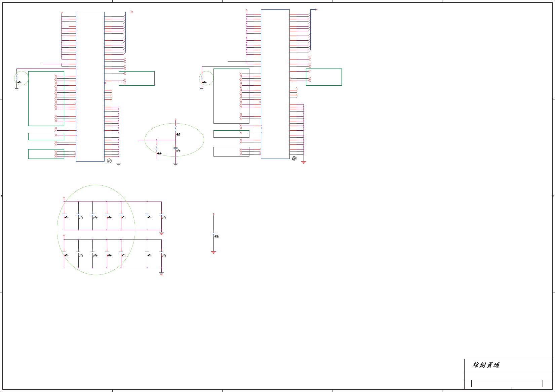555x392 pixels.
Task: Click the Wistron 緯創資通 logo in title block
Action: point(486,365)
